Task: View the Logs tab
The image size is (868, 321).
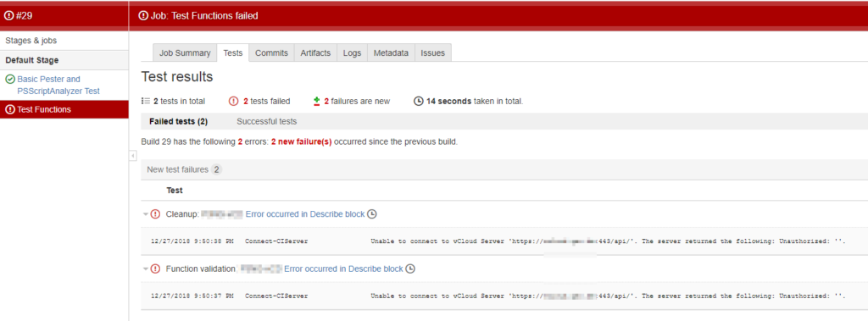Action: pyautogui.click(x=352, y=53)
